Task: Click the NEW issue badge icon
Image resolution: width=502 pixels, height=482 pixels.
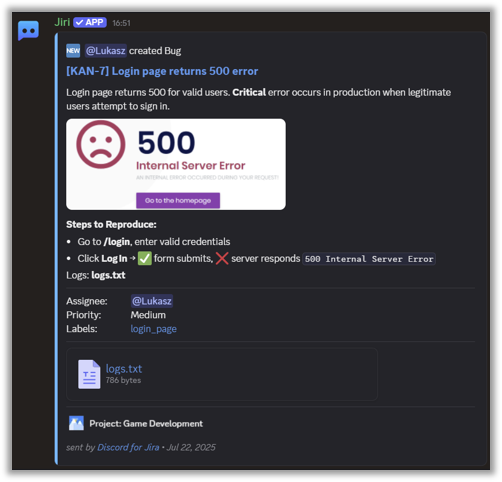Action: [73, 51]
